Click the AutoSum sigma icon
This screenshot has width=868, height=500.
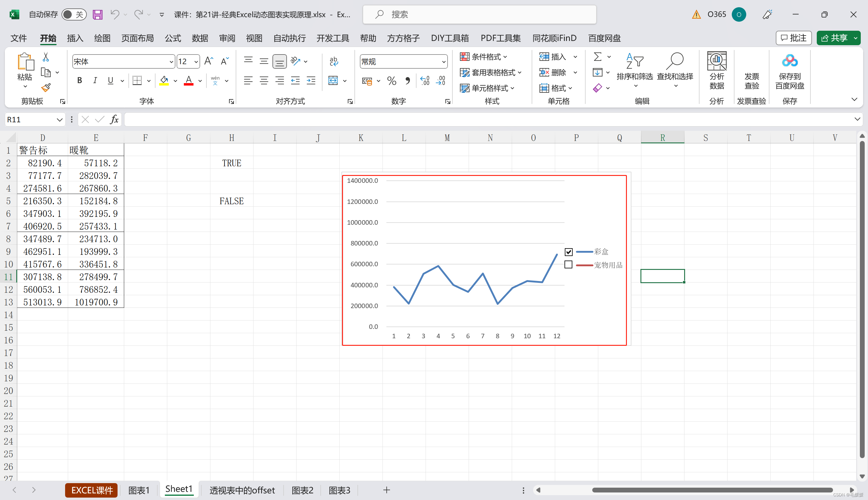point(598,57)
